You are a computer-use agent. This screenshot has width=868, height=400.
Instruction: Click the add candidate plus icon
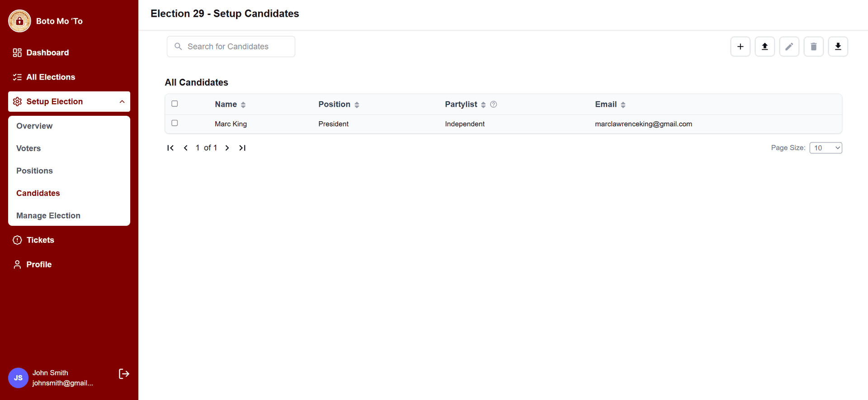click(740, 47)
